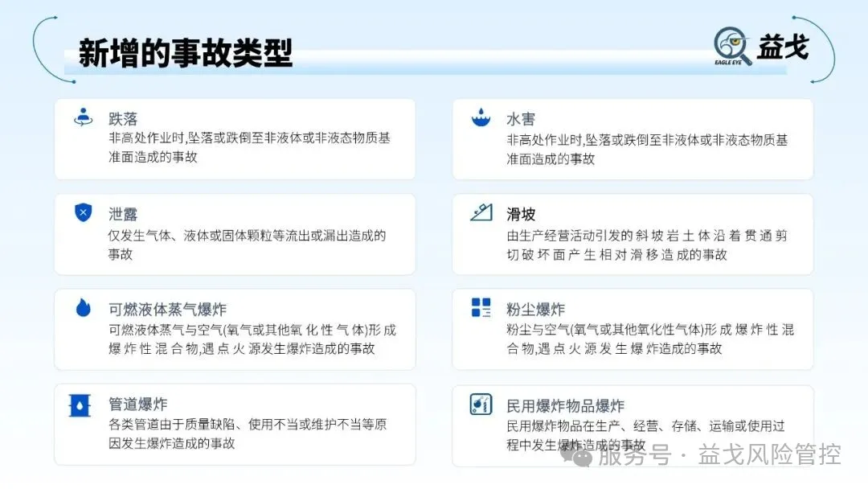The width and height of the screenshot is (868, 489).
Task: Click the 粉尘爆炸 dust explosion grid icon
Action: click(x=481, y=306)
